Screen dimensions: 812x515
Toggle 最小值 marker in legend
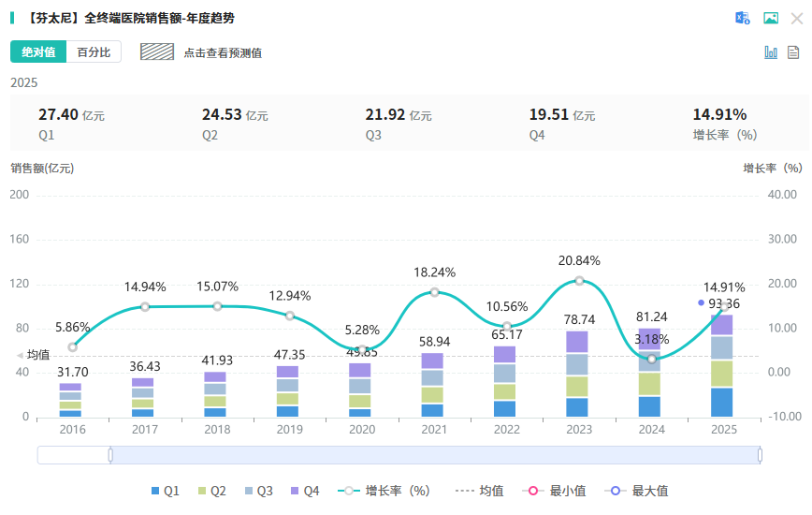tap(558, 491)
